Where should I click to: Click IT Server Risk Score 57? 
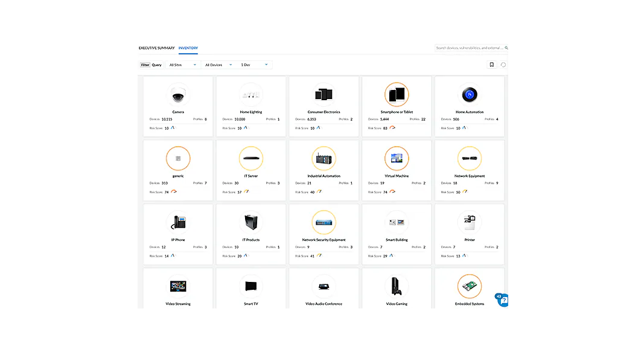tap(240, 192)
